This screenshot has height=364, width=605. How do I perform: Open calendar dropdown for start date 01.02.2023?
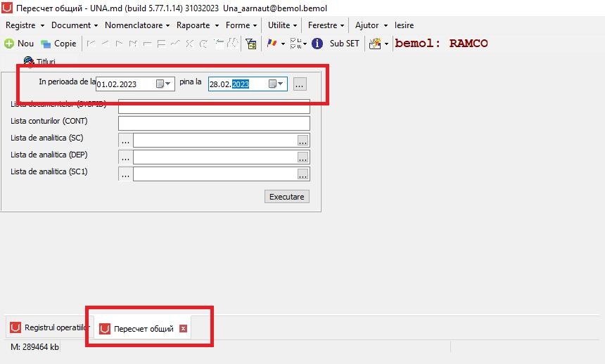164,84
